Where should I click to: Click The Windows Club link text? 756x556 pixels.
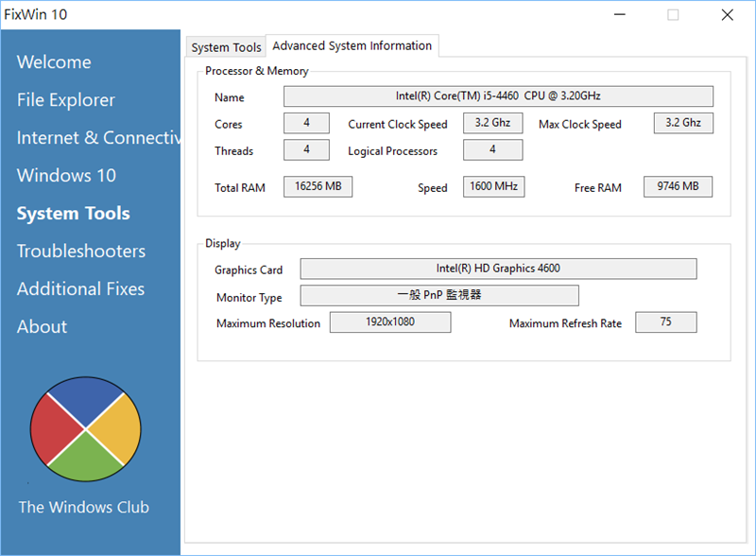84,507
